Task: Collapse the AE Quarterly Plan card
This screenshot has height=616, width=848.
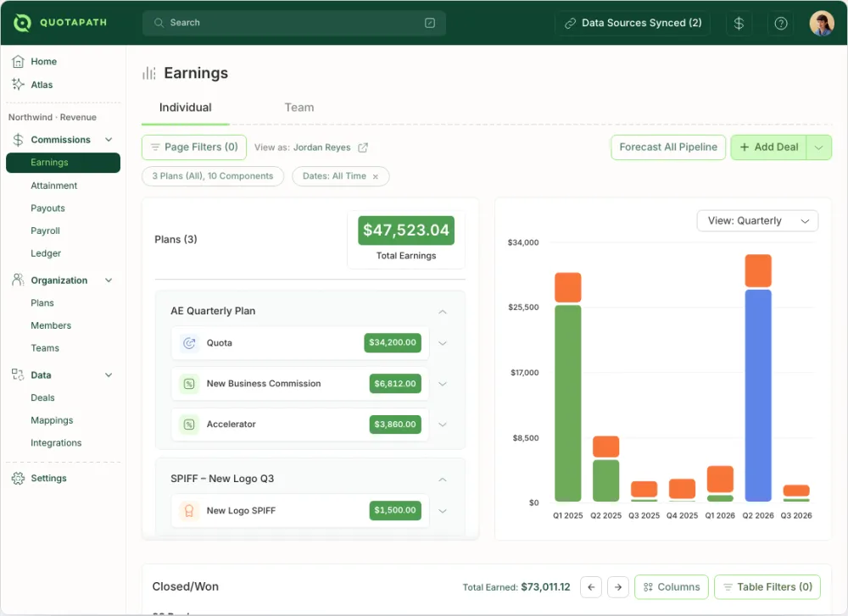Action: point(443,312)
